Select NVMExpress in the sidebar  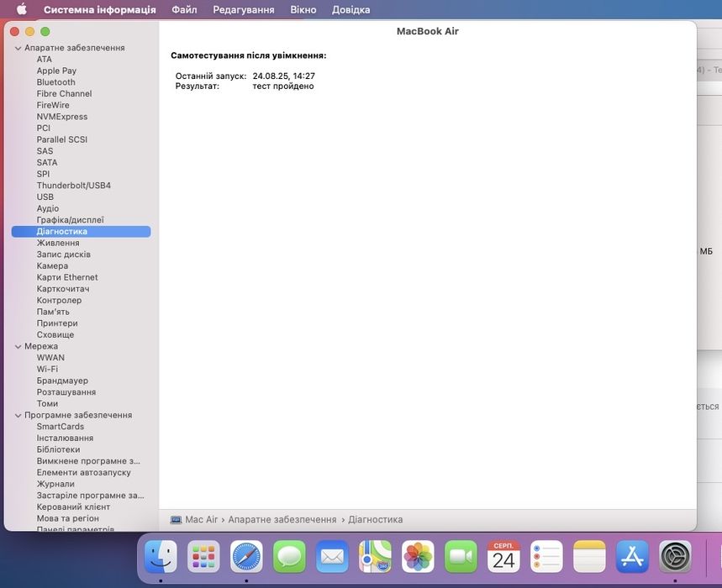click(x=62, y=117)
